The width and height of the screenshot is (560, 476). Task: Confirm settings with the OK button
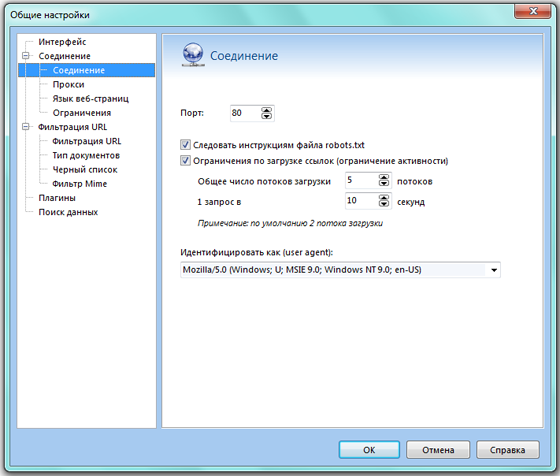369,450
